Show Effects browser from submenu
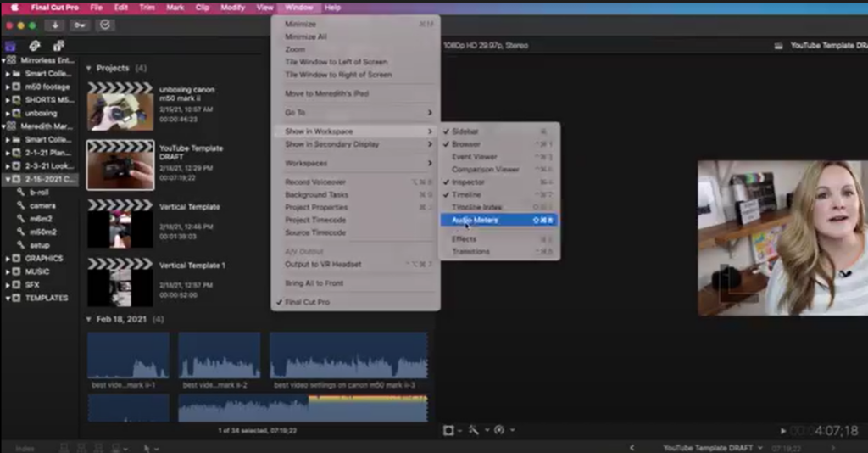The image size is (868, 453). pyautogui.click(x=499, y=239)
